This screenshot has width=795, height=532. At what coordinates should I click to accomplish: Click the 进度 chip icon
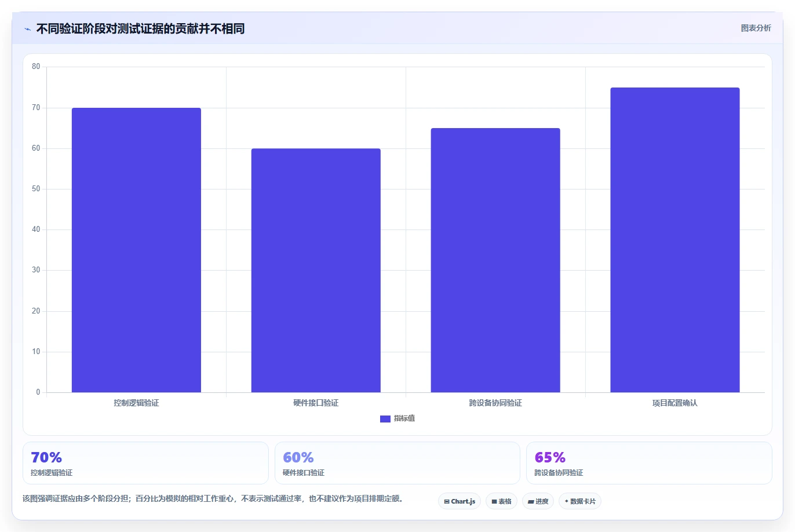coord(531,502)
